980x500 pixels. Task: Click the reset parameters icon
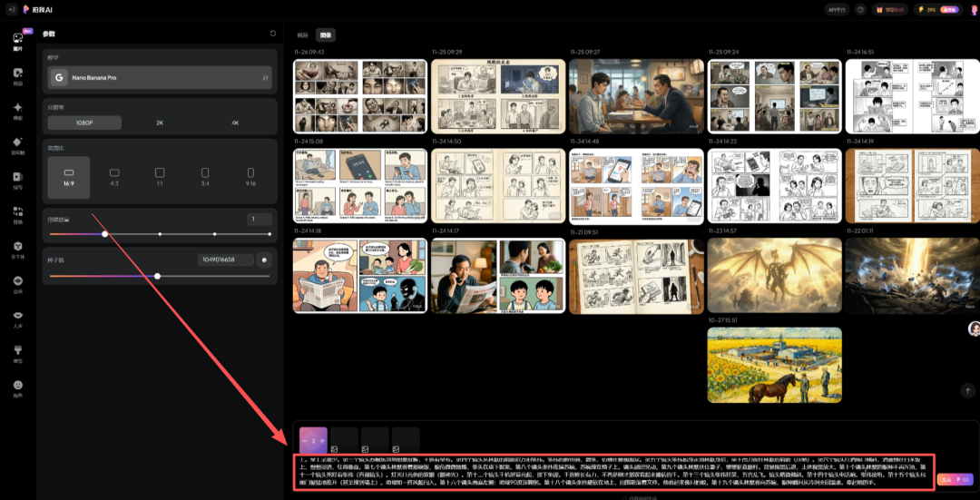273,34
